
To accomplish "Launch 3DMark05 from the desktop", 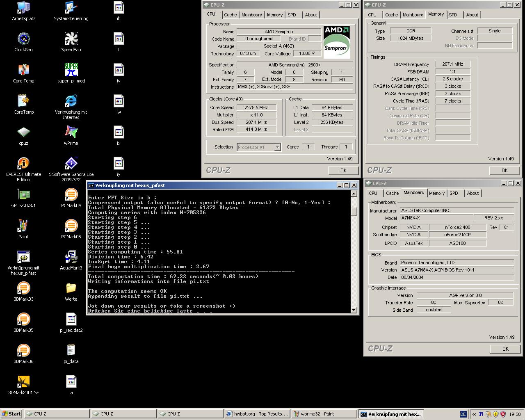I will pos(23,322).
